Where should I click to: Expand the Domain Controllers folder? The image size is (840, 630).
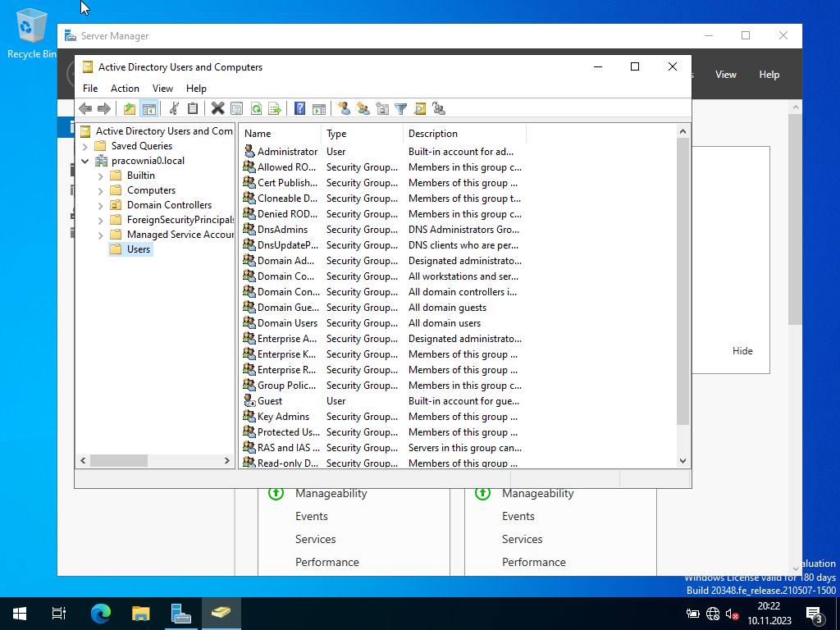pos(101,205)
